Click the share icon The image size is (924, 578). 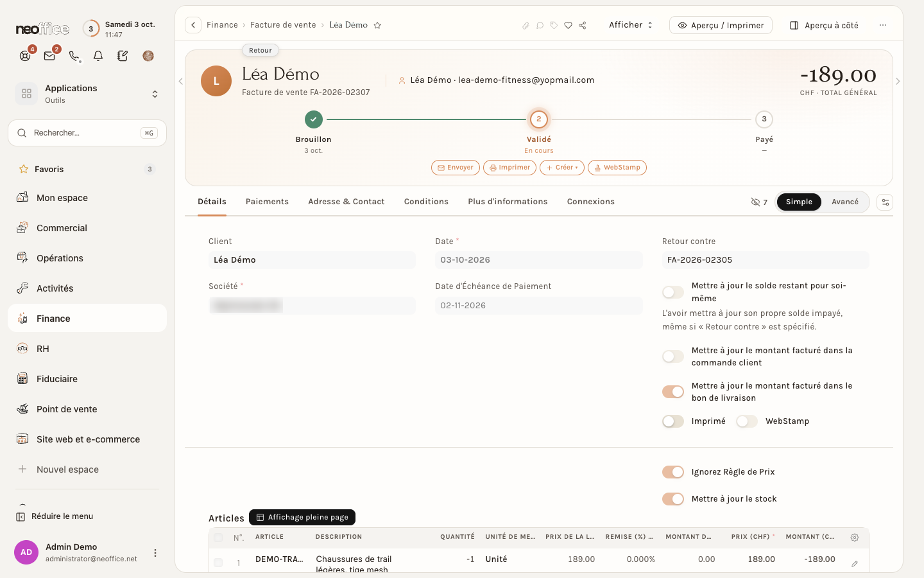(x=583, y=26)
